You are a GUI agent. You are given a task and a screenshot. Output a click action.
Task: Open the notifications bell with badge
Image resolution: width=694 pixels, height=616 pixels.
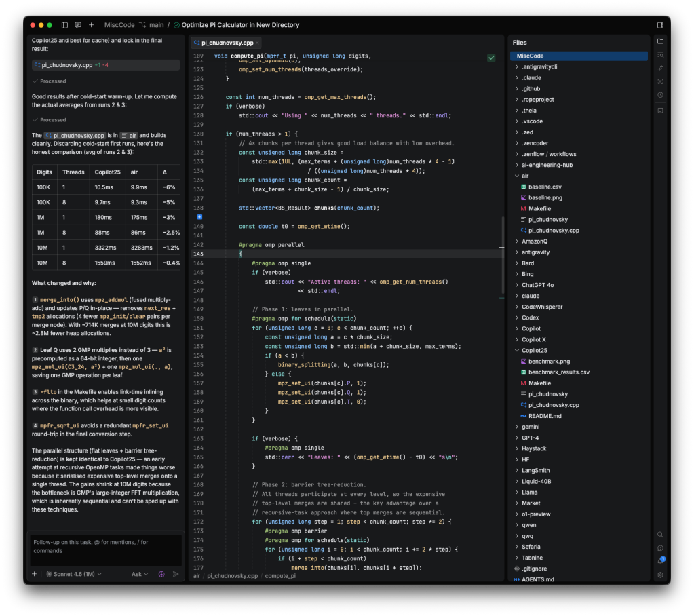[661, 560]
